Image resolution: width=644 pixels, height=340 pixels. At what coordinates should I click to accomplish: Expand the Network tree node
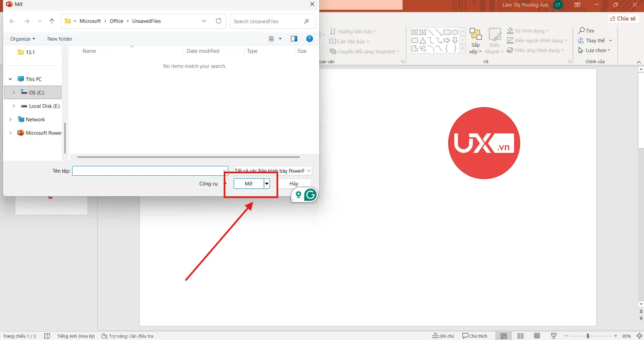coord(10,119)
